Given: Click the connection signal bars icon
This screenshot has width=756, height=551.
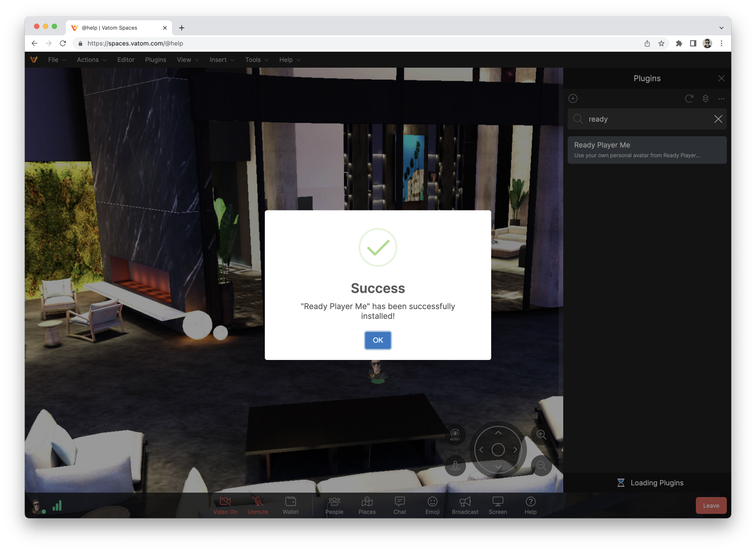Looking at the screenshot, I should tap(57, 505).
